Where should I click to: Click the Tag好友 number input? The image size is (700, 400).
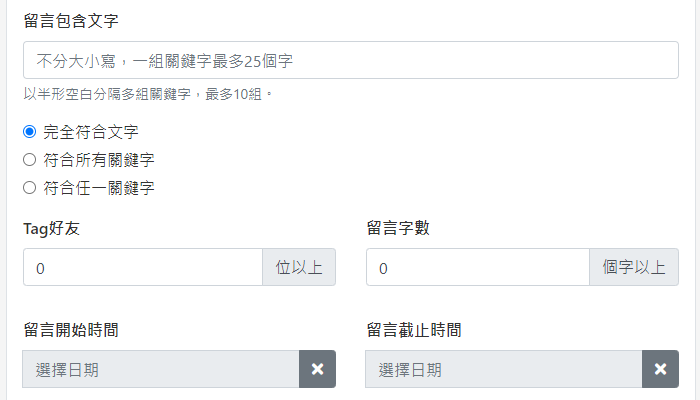click(142, 268)
